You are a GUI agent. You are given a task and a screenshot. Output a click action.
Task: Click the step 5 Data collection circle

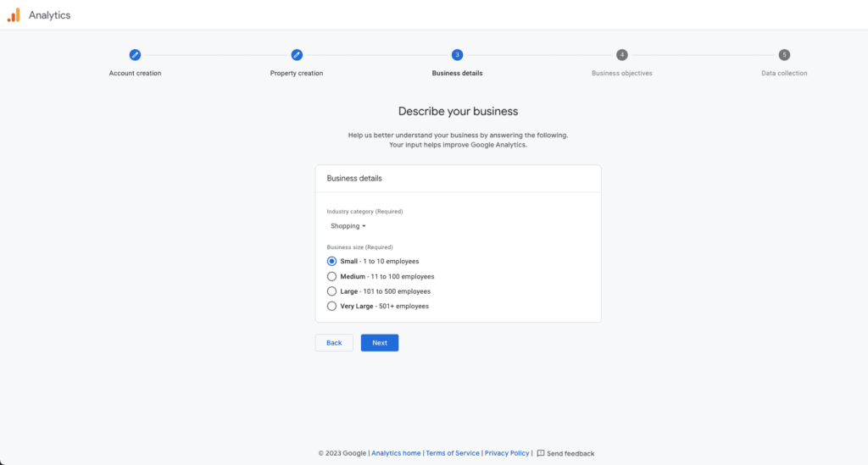[784, 55]
